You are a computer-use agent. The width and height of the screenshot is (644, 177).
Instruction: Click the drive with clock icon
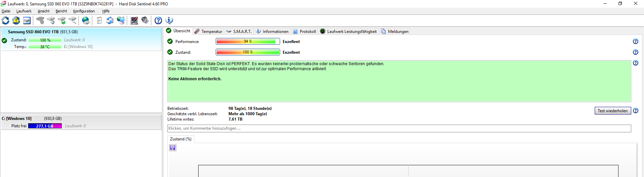click(51, 20)
